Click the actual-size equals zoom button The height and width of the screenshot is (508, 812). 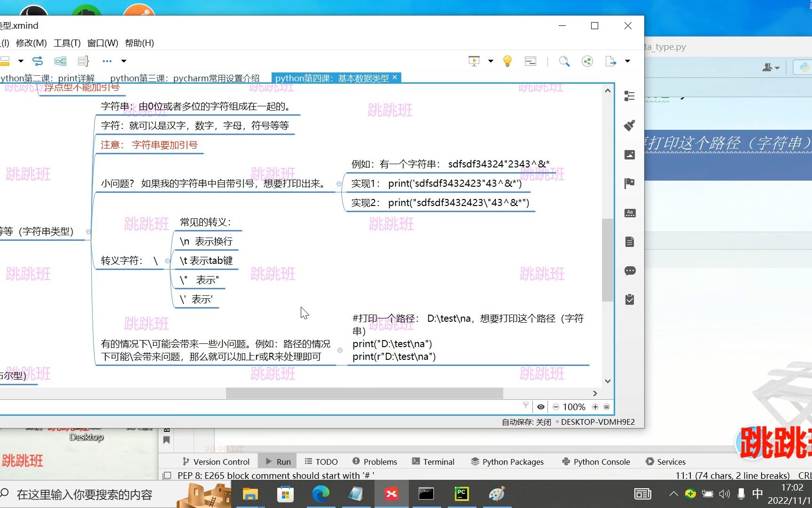point(607,407)
